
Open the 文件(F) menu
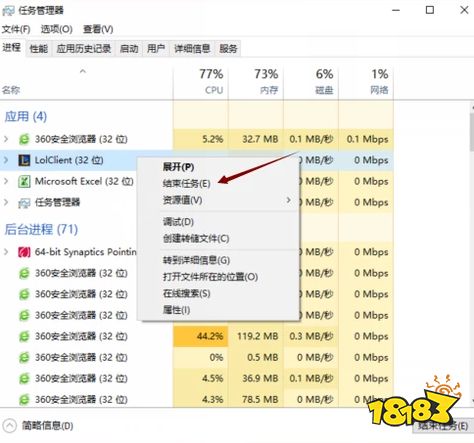coord(16,29)
